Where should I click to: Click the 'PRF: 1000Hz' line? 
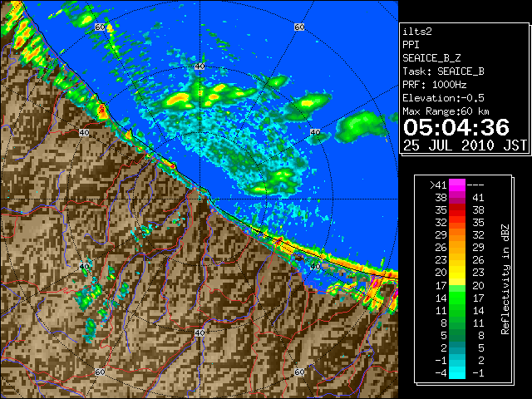pyautogui.click(x=434, y=85)
